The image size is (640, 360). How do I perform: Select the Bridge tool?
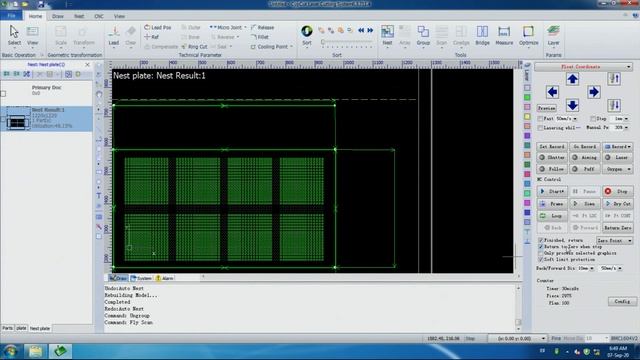point(482,35)
